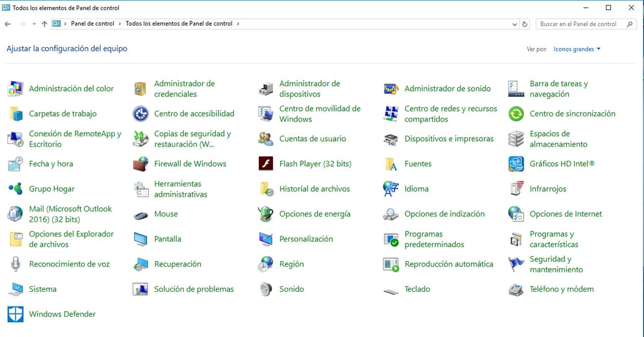
Task: Open the Centro de accesibilidad icon
Action: coord(141,114)
